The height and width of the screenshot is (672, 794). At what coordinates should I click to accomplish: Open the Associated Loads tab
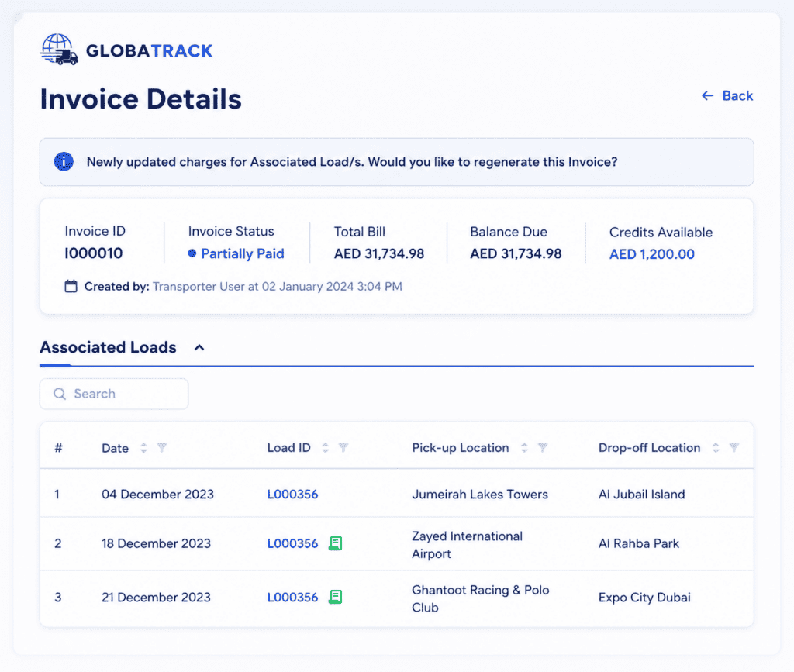[x=109, y=348]
